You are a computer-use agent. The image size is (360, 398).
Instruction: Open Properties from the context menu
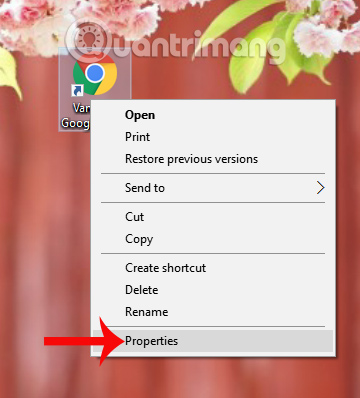(x=213, y=341)
